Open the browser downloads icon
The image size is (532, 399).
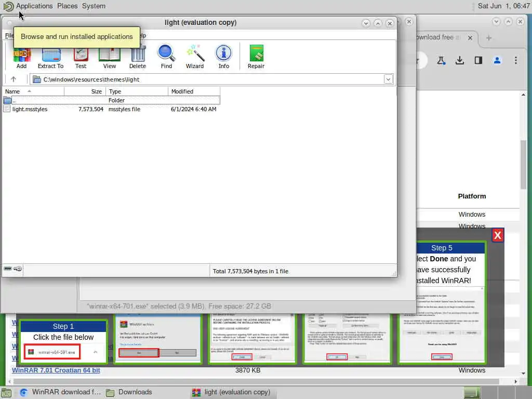459,61
